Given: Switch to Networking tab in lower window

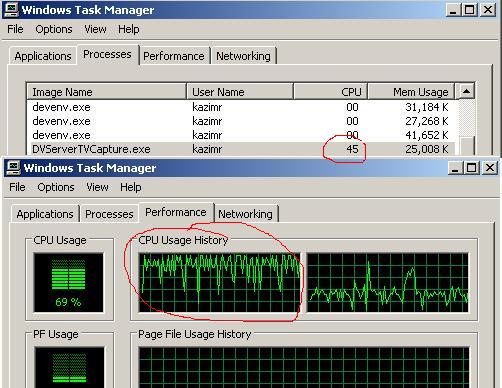Looking at the screenshot, I should pos(245,214).
